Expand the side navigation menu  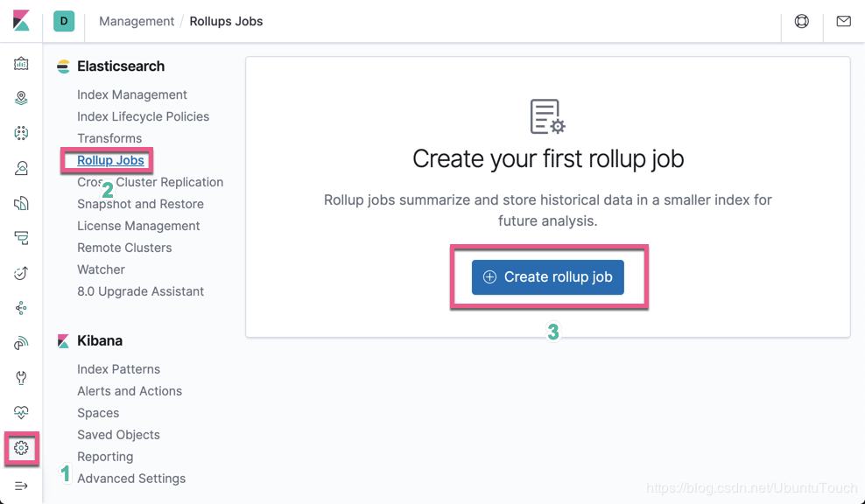point(21,486)
